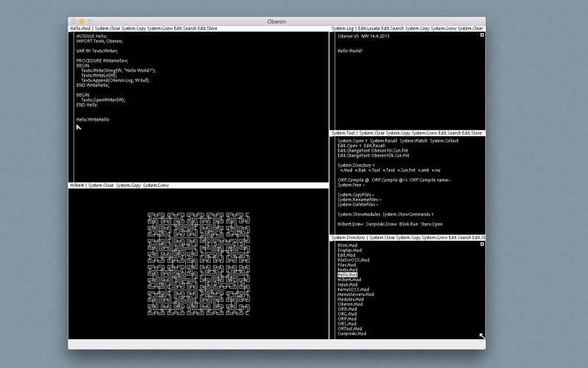The width and height of the screenshot is (588, 368).
Task: Click the square marker in System.Directory viewer
Action: (x=482, y=244)
